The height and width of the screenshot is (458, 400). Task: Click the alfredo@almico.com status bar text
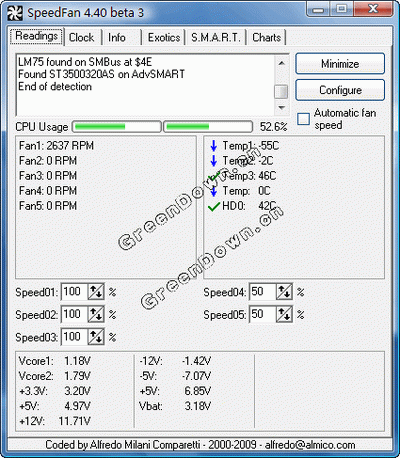tap(310, 445)
